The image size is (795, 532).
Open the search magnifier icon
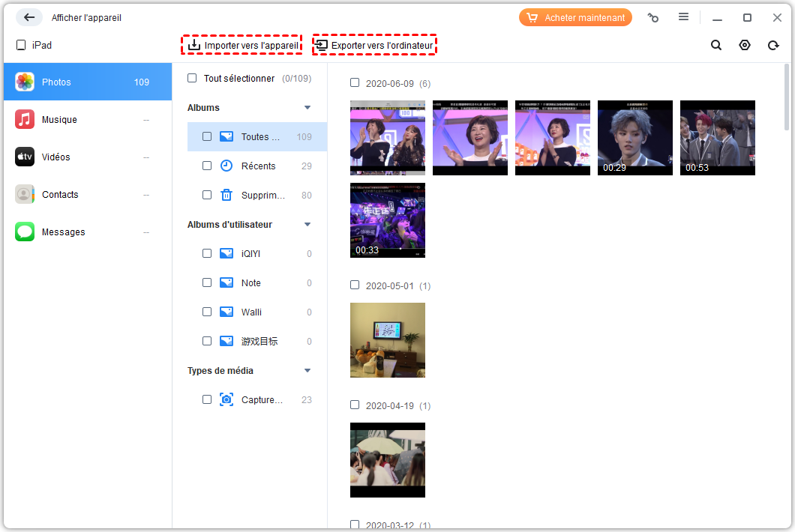(716, 45)
